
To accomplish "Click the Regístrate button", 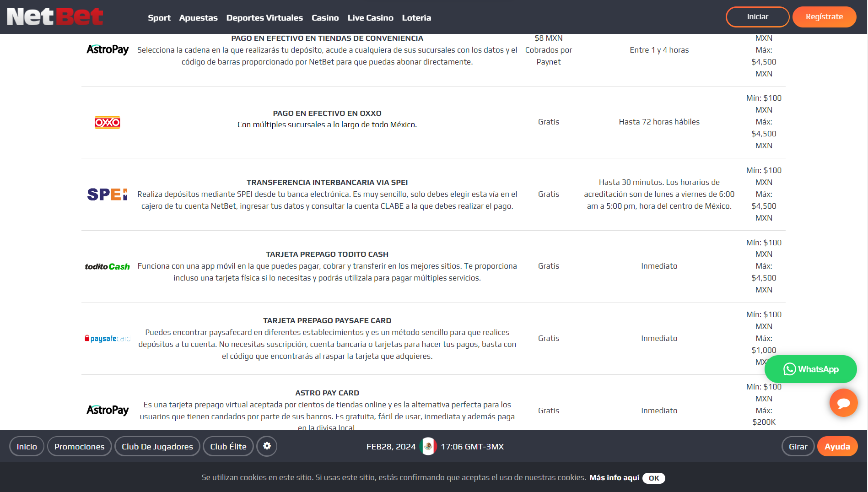I will click(x=824, y=17).
